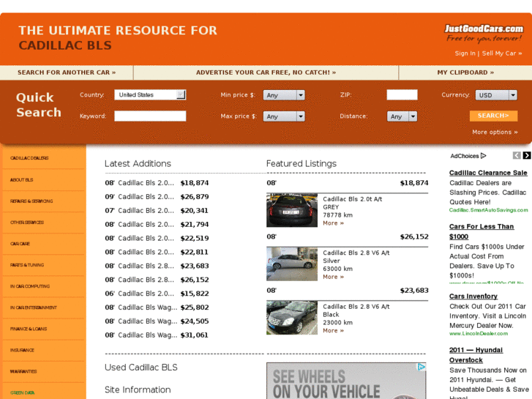This screenshot has height=399, width=532.
Task: Click Sell My Car link
Action: (502, 53)
